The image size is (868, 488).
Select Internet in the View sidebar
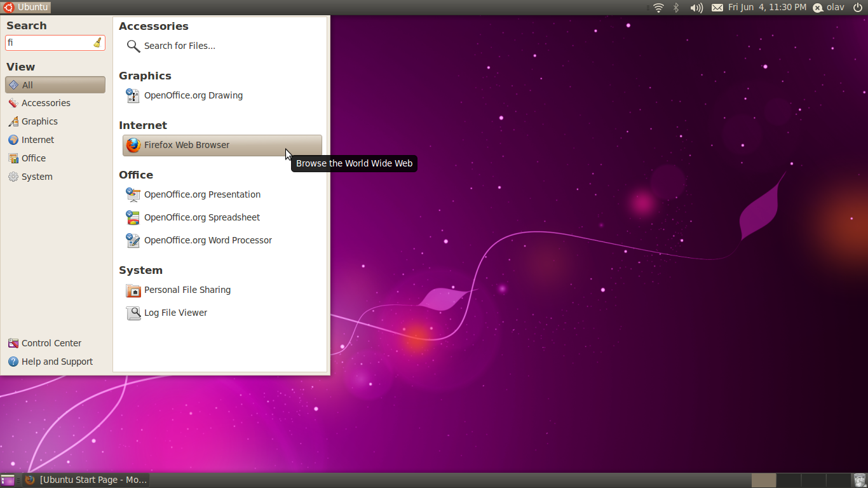coord(55,140)
